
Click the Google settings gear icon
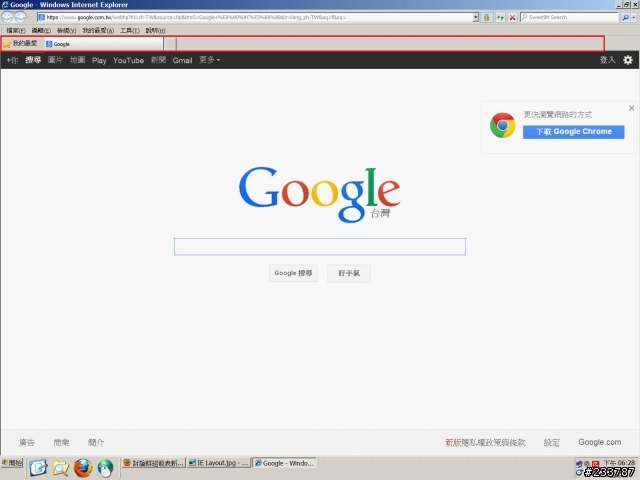click(628, 60)
